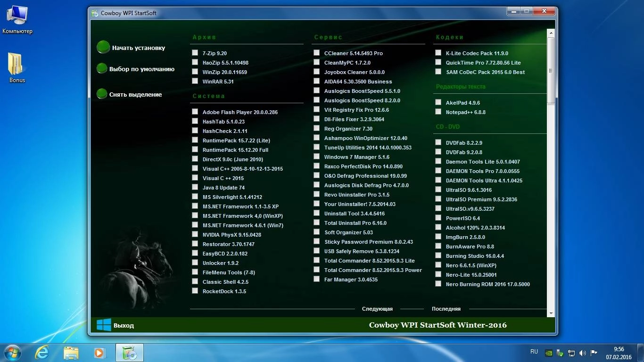Check Far Manager 3.0.4535 checkbox
The height and width of the screenshot is (362, 644).
[317, 279]
